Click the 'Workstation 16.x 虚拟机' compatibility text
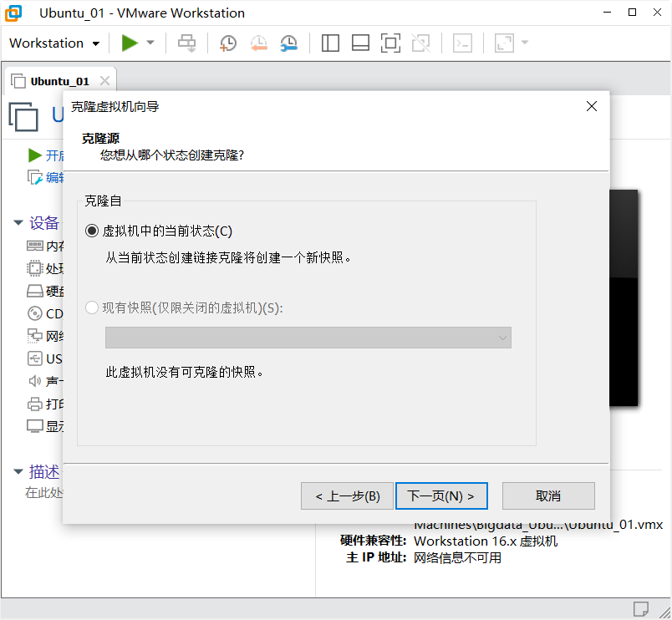672x620 pixels. click(486, 541)
